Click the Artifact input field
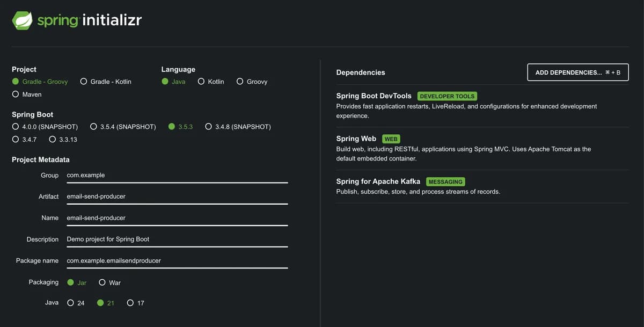The image size is (644, 327). click(x=177, y=197)
